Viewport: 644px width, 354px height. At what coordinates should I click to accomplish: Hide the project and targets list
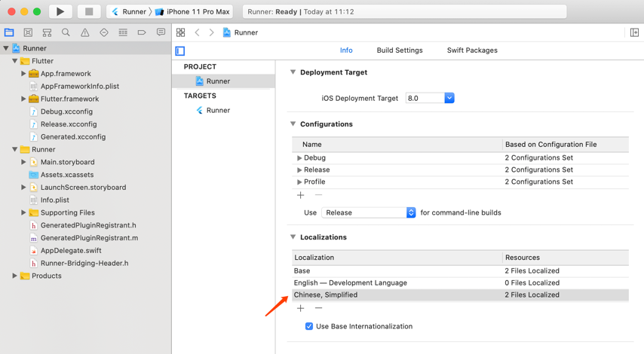pyautogui.click(x=180, y=51)
